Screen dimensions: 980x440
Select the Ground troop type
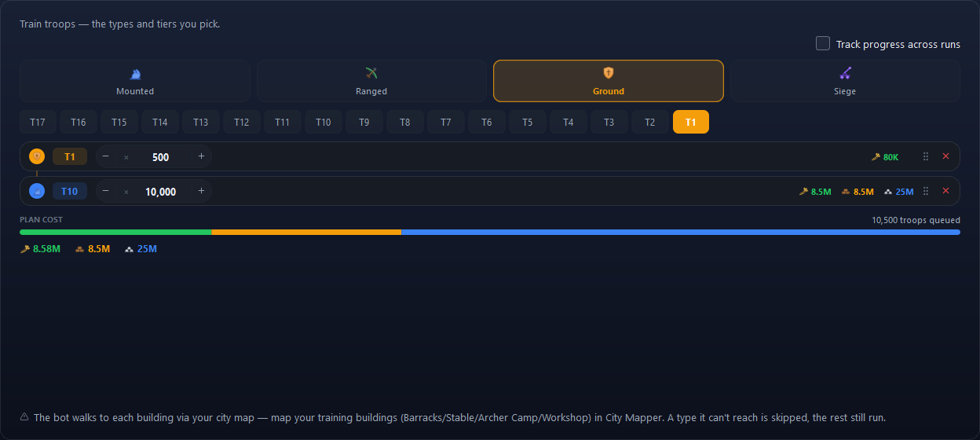pyautogui.click(x=609, y=81)
